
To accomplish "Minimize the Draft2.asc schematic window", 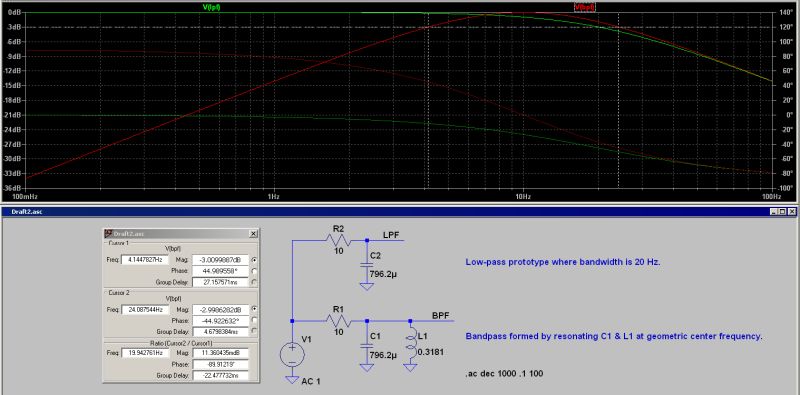I will coord(774,211).
